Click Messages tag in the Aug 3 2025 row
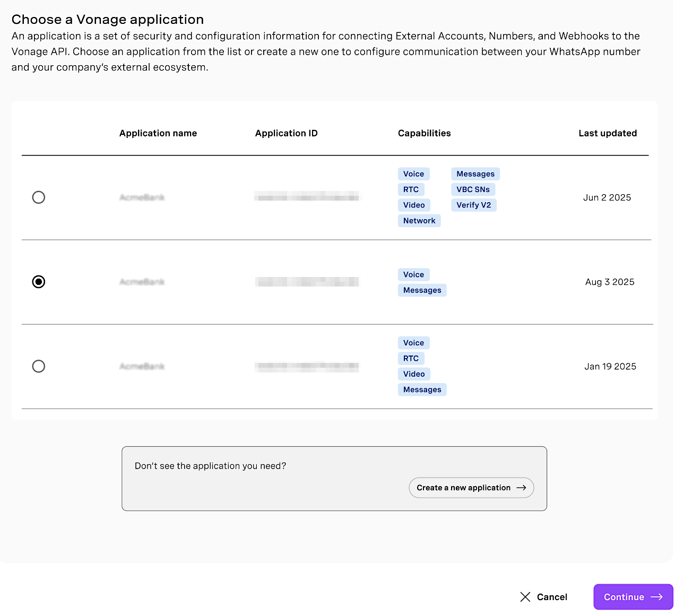684x616 pixels. pos(422,290)
